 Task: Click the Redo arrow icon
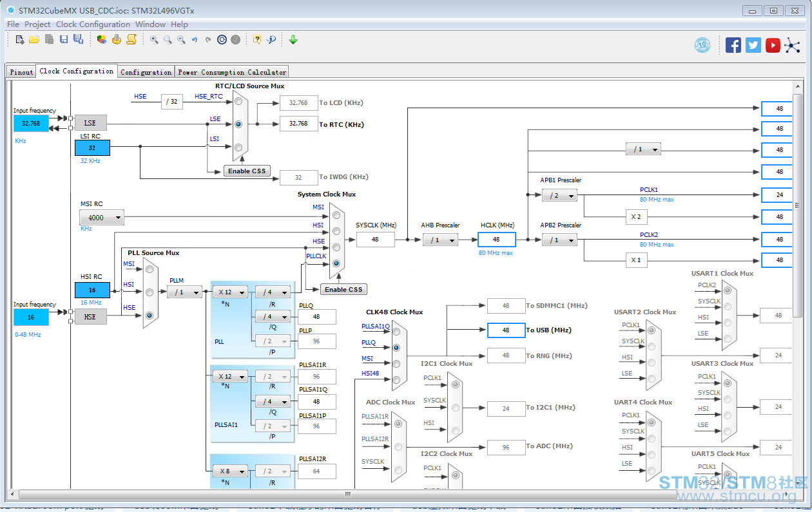pos(208,39)
